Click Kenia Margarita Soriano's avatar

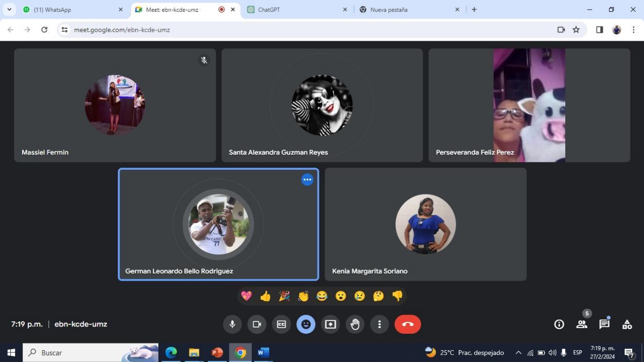coord(425,224)
